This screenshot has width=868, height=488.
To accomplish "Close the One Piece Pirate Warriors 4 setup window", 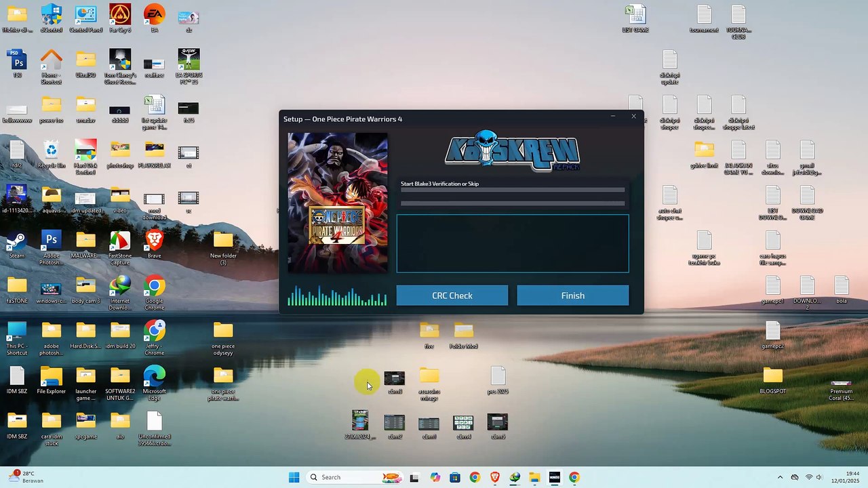I will (x=634, y=117).
